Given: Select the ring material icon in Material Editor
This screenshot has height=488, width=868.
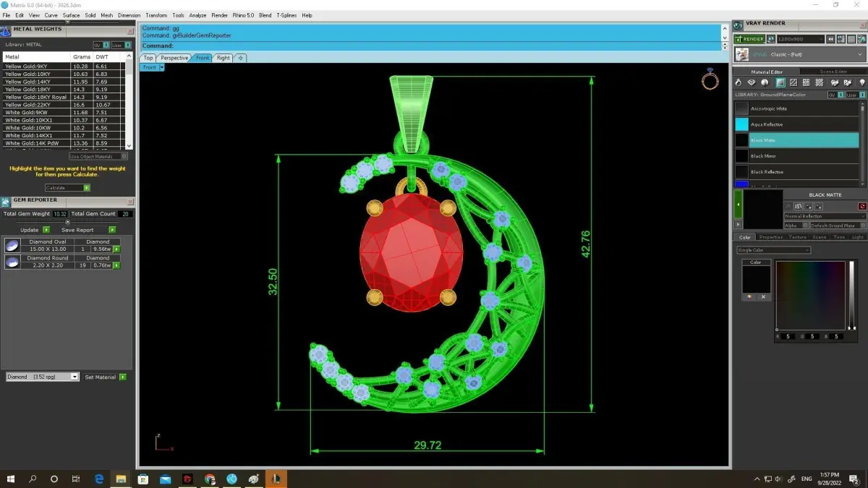Looking at the screenshot, I should point(739,82).
